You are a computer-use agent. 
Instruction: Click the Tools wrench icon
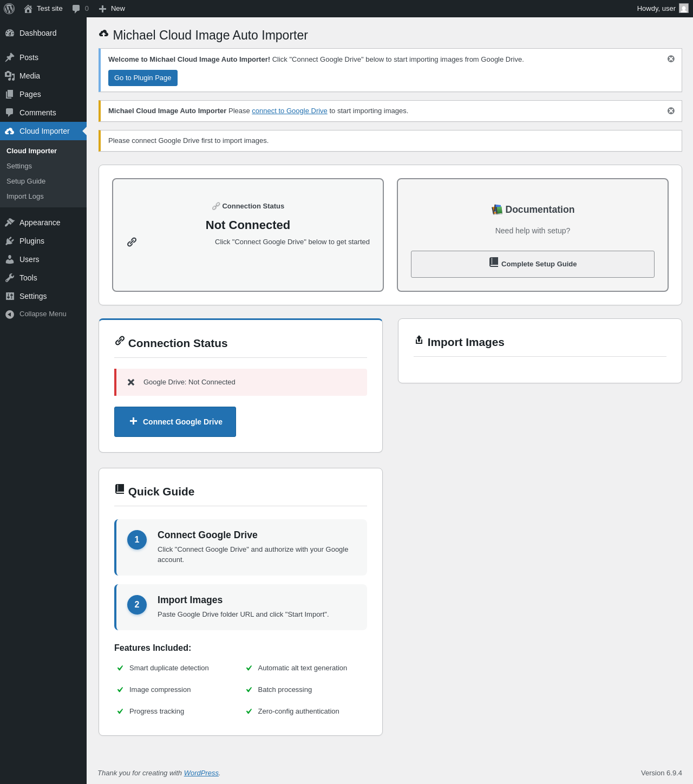[10, 278]
